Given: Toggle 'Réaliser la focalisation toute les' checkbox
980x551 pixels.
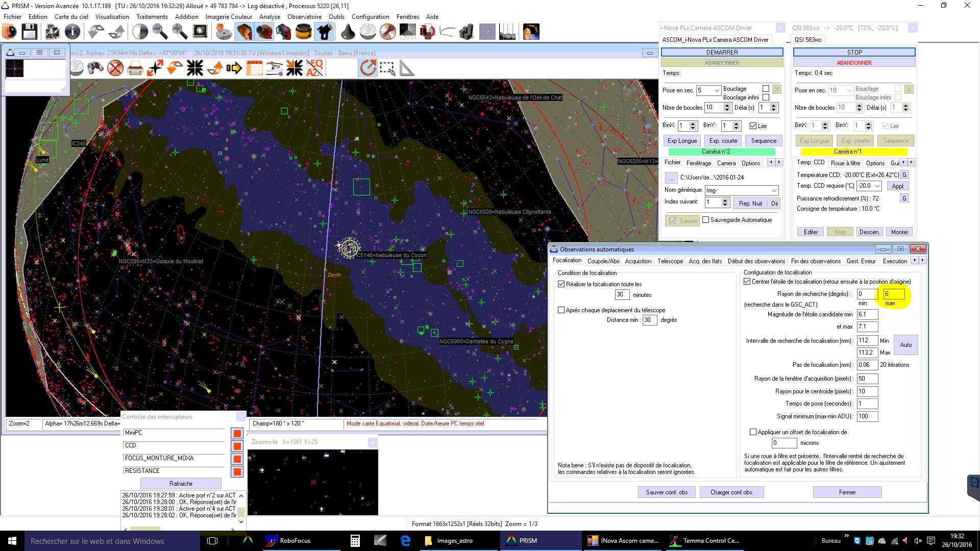Looking at the screenshot, I should 561,284.
